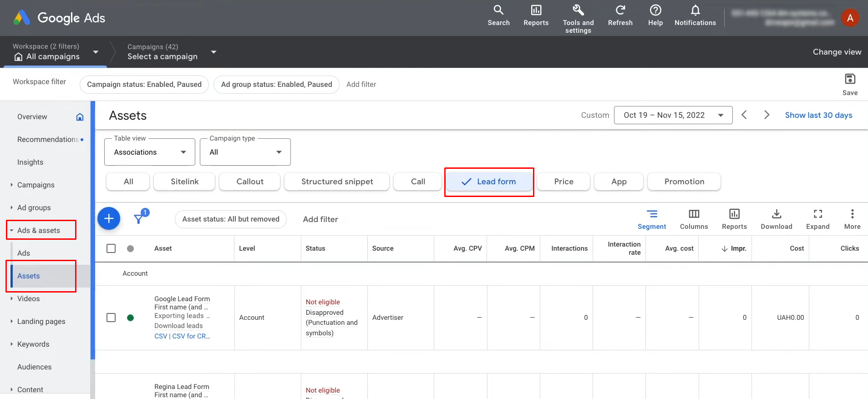The image size is (868, 399).
Task: Click Show last 30 days link
Action: (818, 115)
